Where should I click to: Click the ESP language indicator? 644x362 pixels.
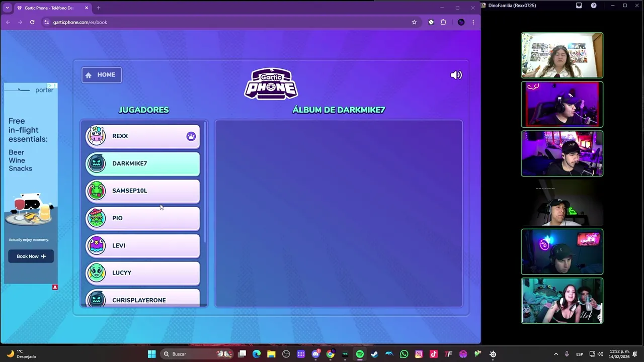[x=580, y=354]
